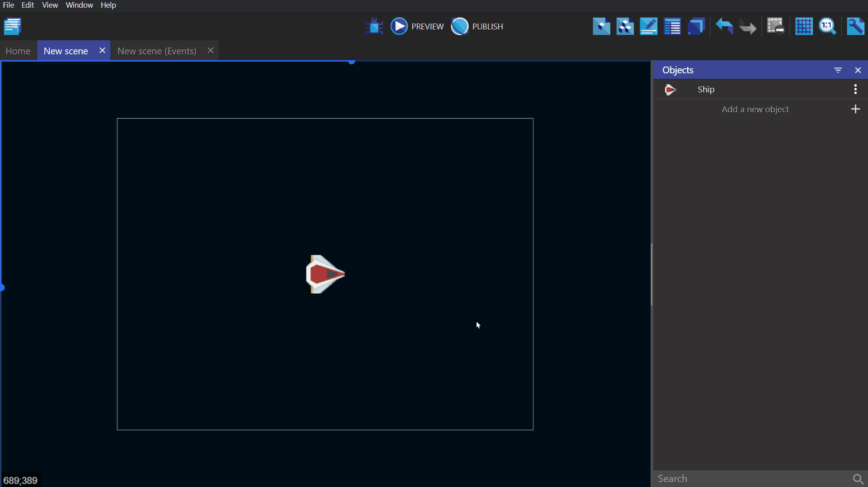
Task: Toggle the grid display
Action: pyautogui.click(x=804, y=26)
